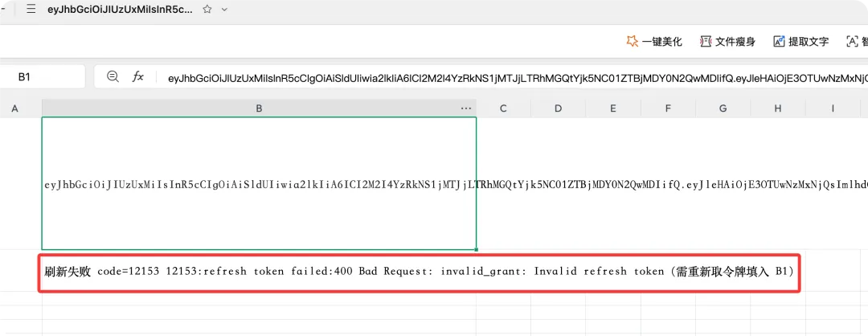This screenshot has width=868, height=336.
Task: Star the document as favorite
Action: (x=207, y=10)
